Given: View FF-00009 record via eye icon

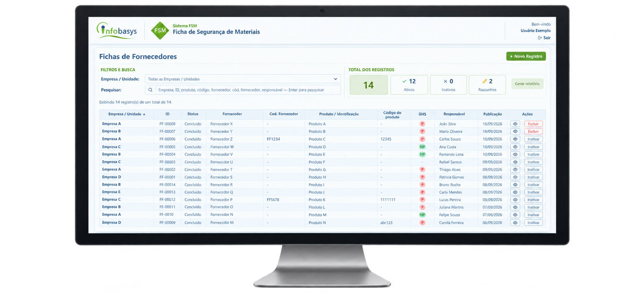Looking at the screenshot, I should coord(515,223).
